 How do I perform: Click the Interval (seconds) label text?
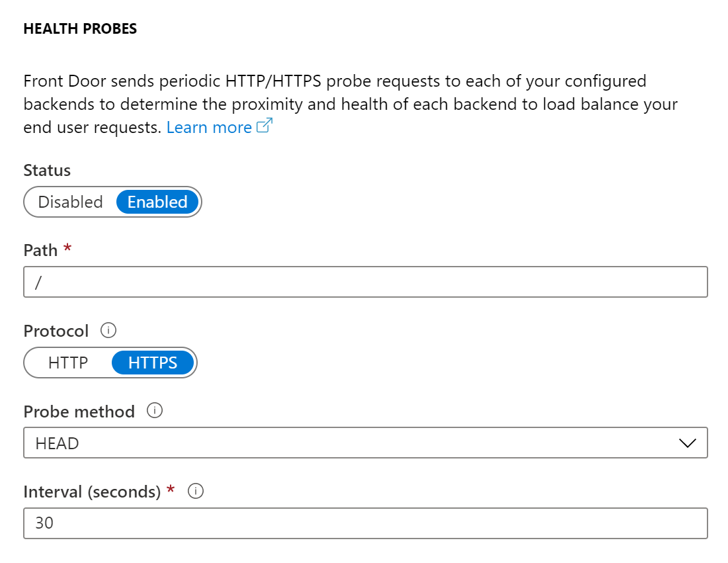click(92, 492)
